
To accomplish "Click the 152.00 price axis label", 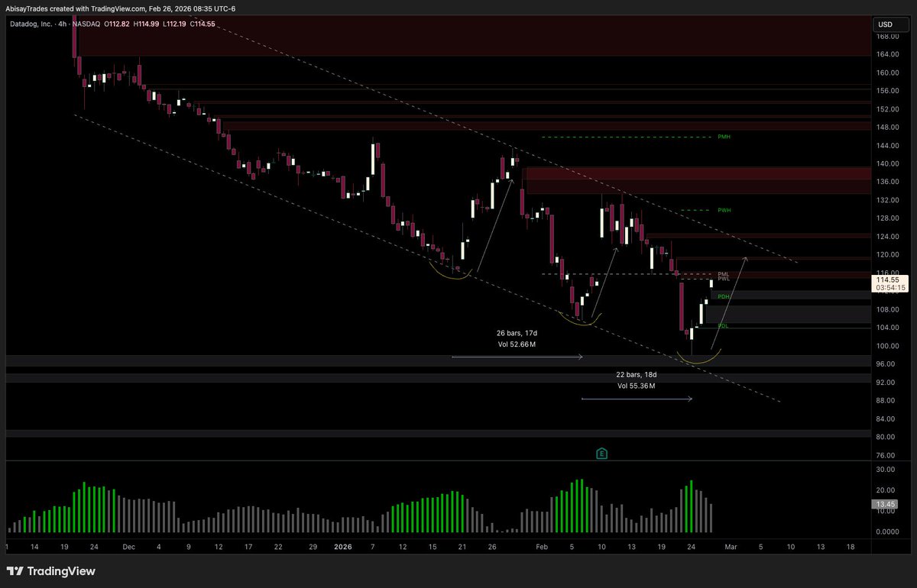I will (887, 109).
